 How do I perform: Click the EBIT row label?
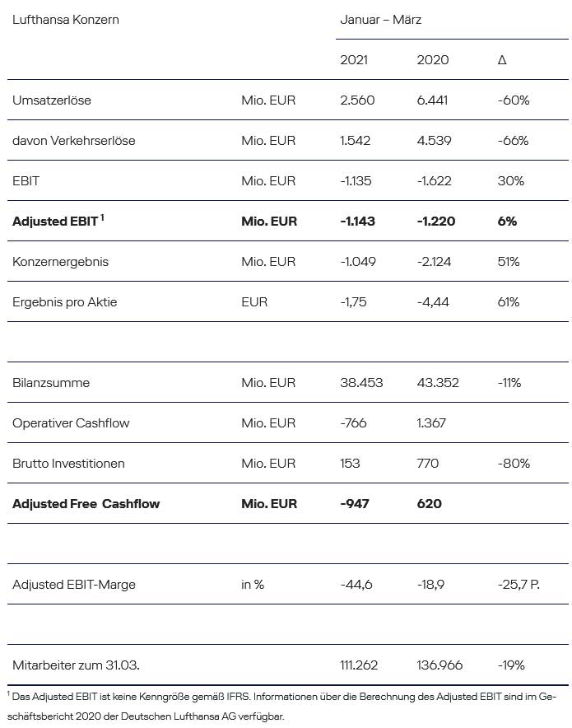coord(26,181)
